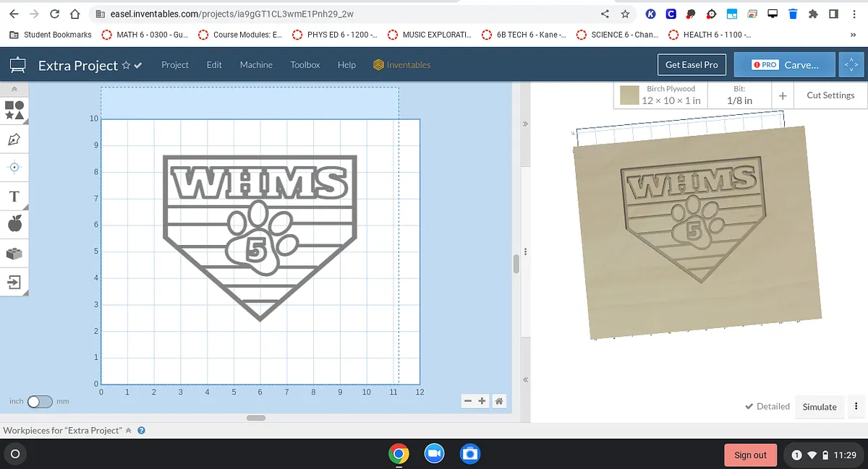Choose the circle drill point tool
Viewport: 868px width, 469px height.
[x=14, y=167]
